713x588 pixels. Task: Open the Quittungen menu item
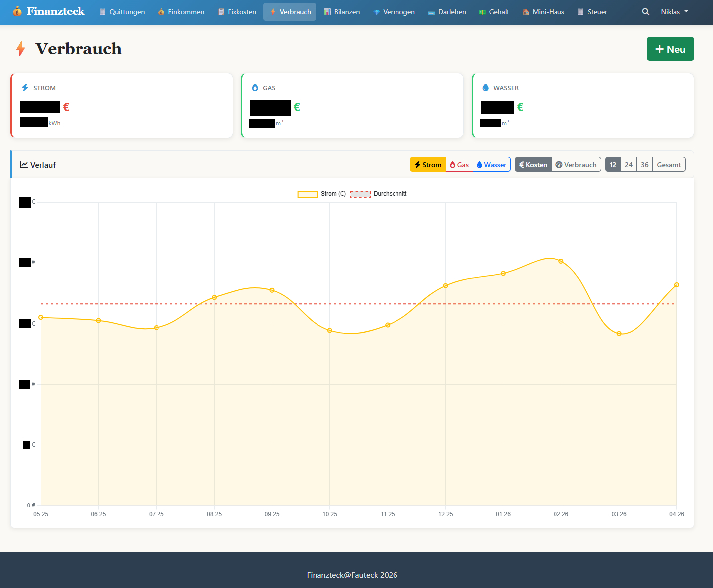pos(122,12)
